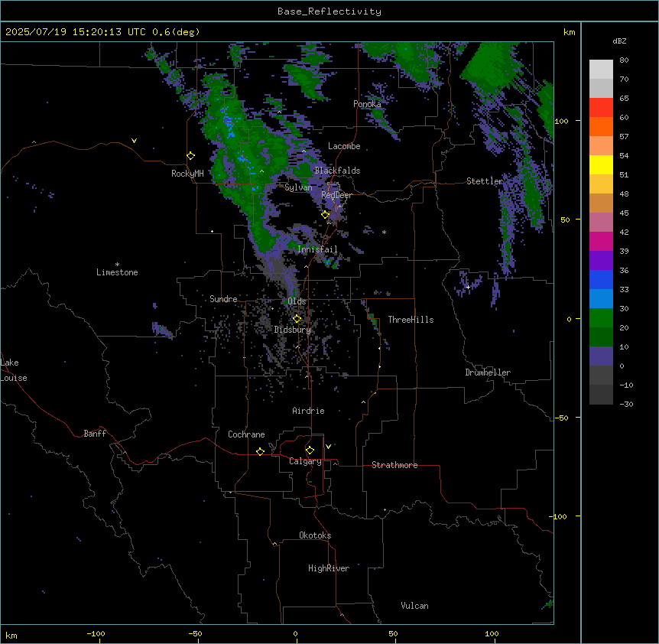Click the legend value -30
The image size is (659, 644).
click(x=626, y=404)
